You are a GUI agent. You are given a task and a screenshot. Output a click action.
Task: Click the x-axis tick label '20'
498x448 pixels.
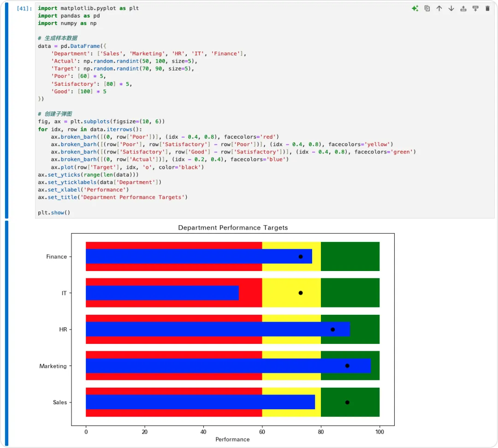[144, 432]
